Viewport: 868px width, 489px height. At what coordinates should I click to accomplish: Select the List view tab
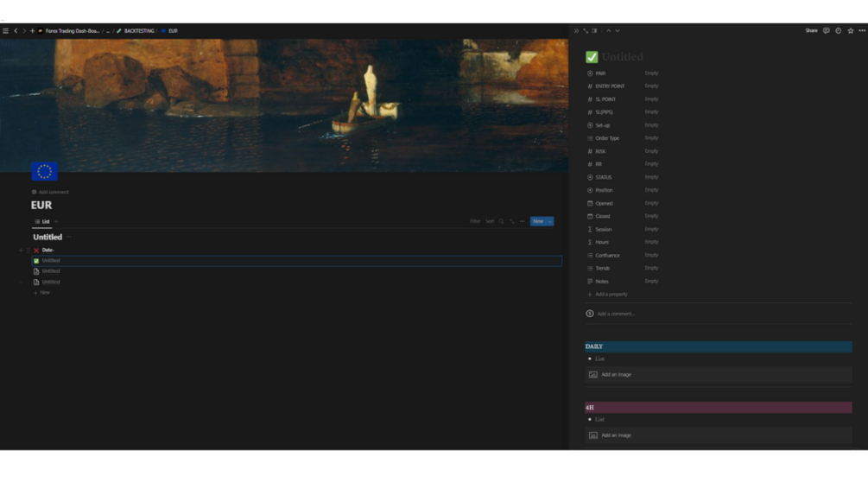click(42, 221)
